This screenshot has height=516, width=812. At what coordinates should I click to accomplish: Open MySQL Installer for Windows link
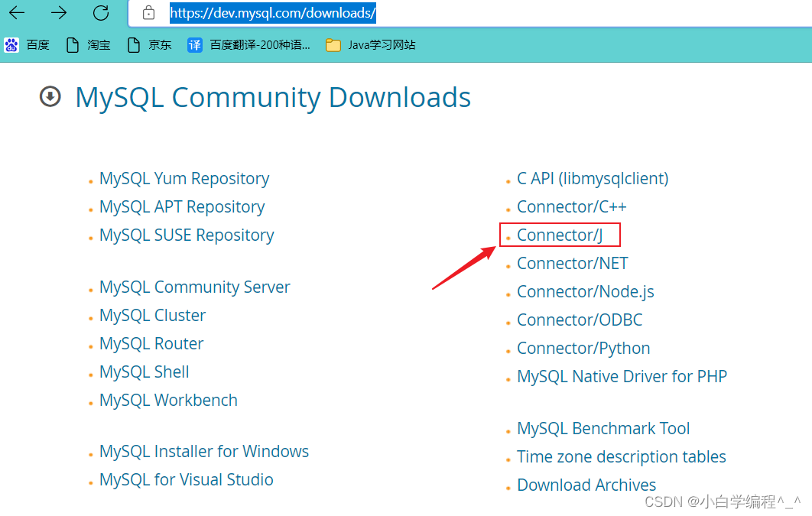coord(204,451)
